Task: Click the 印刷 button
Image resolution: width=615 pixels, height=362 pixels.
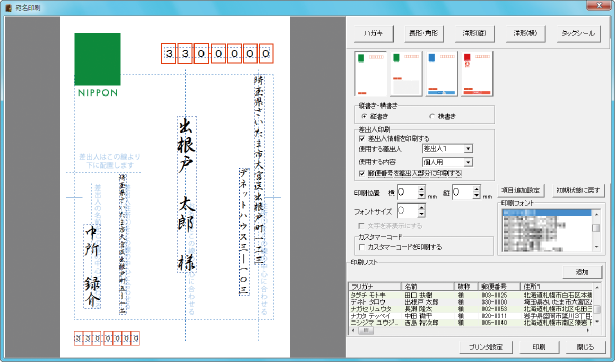Action: pos(539,347)
